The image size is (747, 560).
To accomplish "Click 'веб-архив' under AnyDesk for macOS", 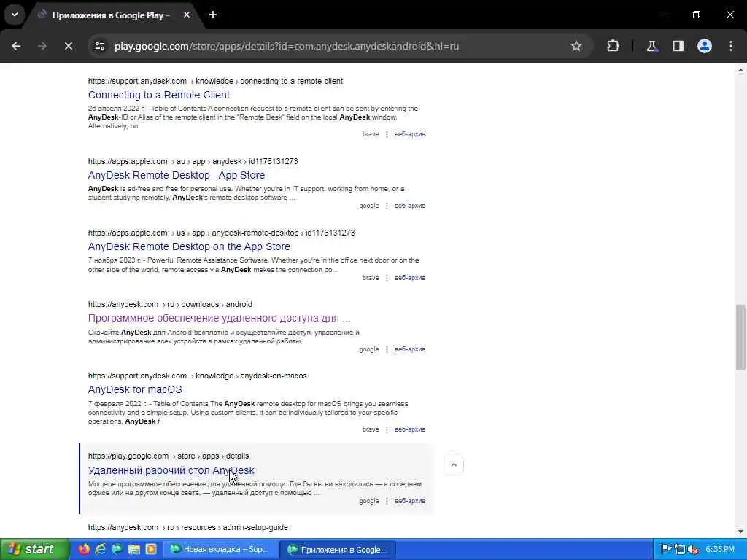I will click(410, 429).
